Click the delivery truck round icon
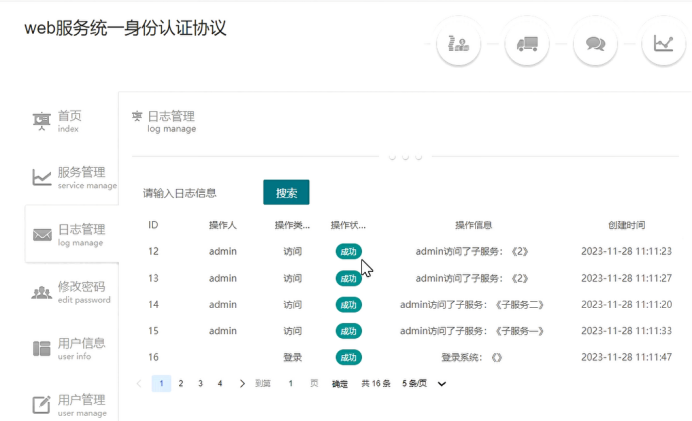692x421 pixels. click(527, 44)
